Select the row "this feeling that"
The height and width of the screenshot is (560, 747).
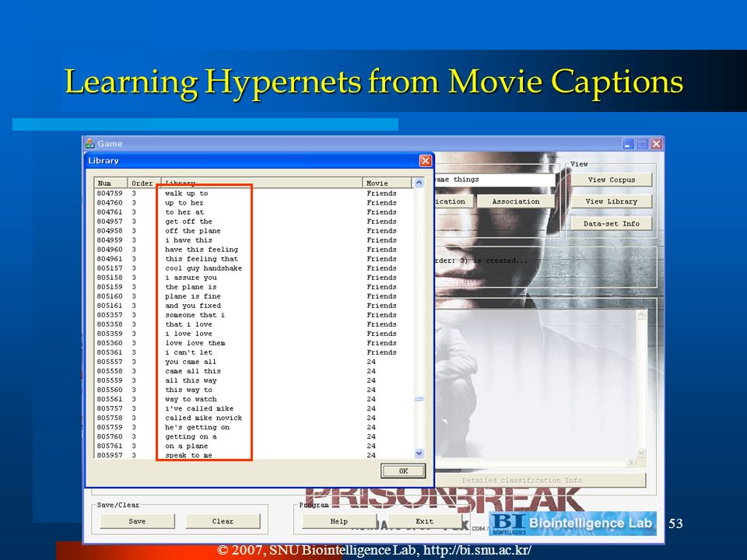pos(254,259)
